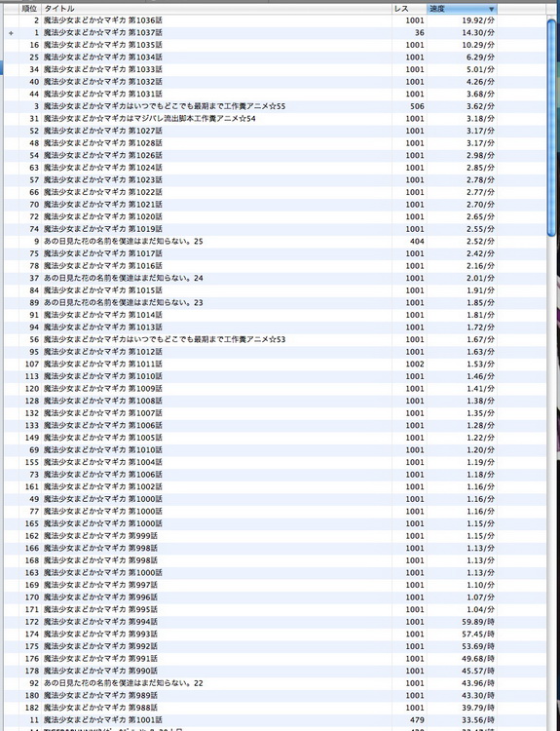The image size is (560, 731).
Task: Click the 第1024話 thread title
Action: (x=103, y=168)
